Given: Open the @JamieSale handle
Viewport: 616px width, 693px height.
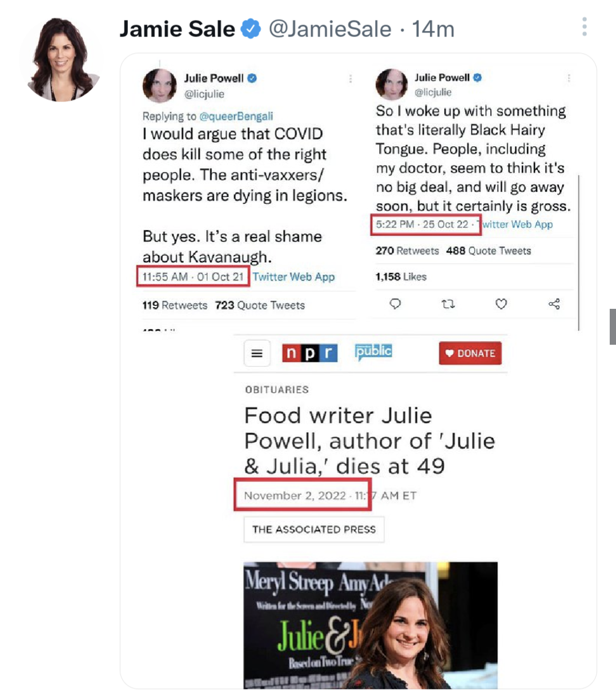Looking at the screenshot, I should coord(330,29).
